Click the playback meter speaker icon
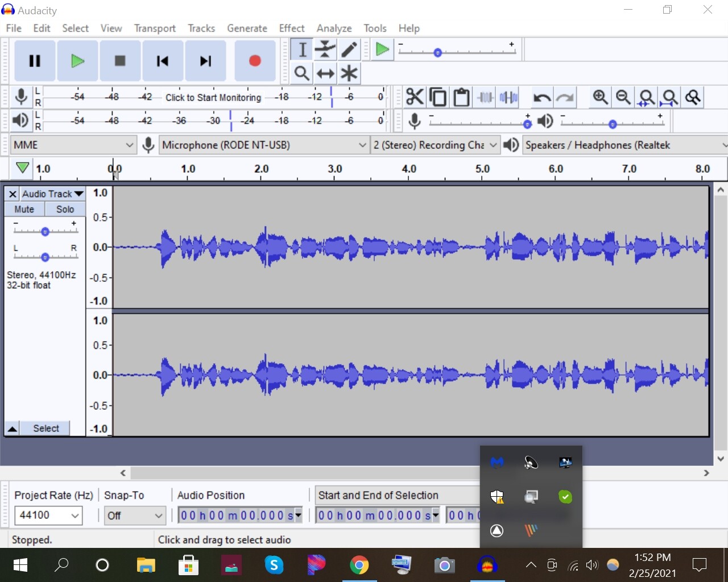Image resolution: width=728 pixels, height=582 pixels. 20,120
